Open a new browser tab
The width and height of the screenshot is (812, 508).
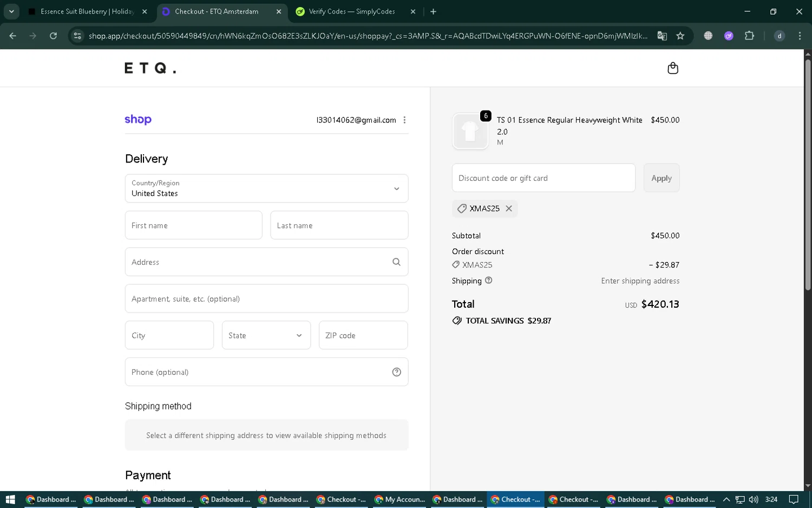tap(433, 11)
